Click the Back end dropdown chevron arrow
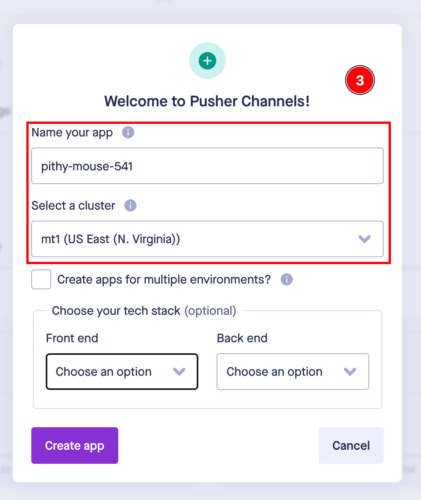The height and width of the screenshot is (500, 421). [x=350, y=371]
